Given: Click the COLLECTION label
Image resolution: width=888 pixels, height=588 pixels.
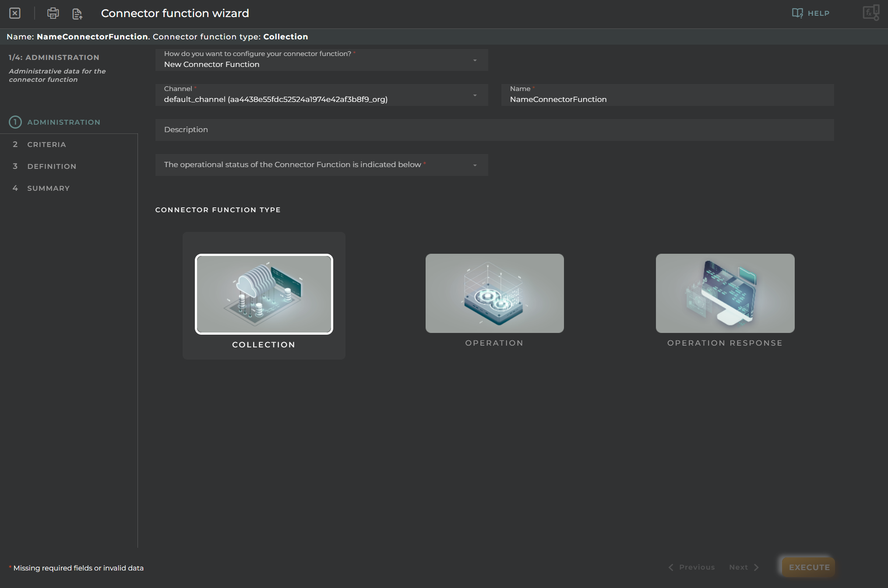Looking at the screenshot, I should [264, 345].
